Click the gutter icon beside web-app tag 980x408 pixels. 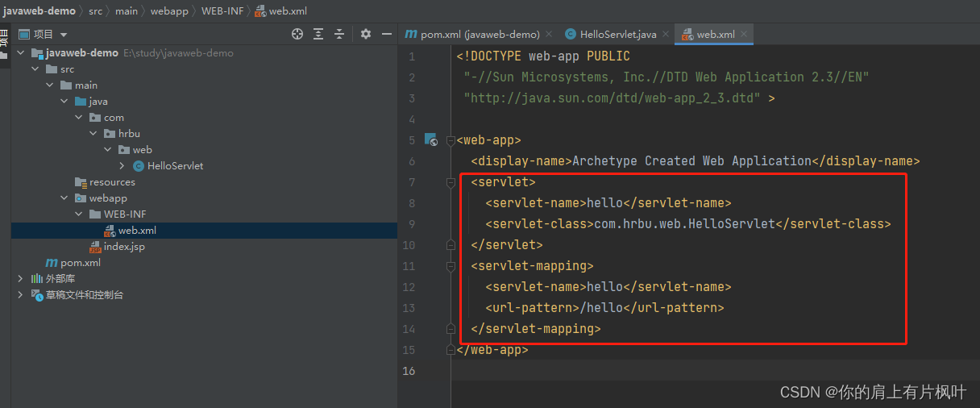tap(430, 139)
